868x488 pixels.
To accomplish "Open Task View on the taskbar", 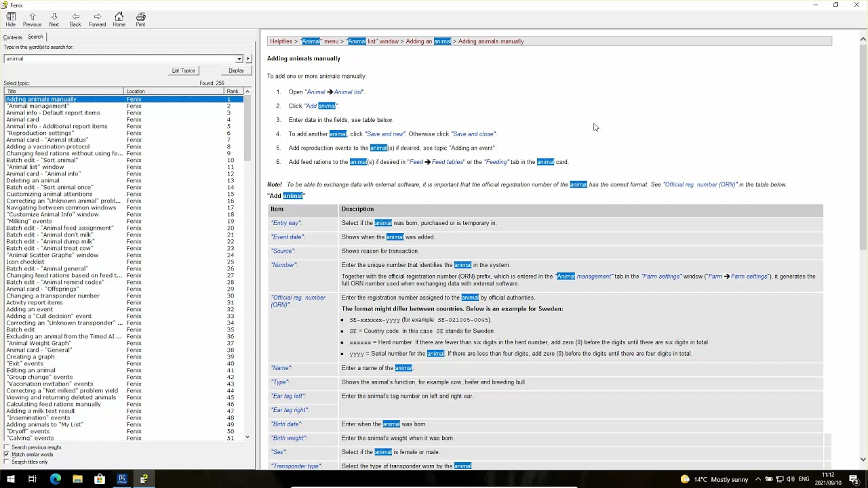I will point(32,479).
